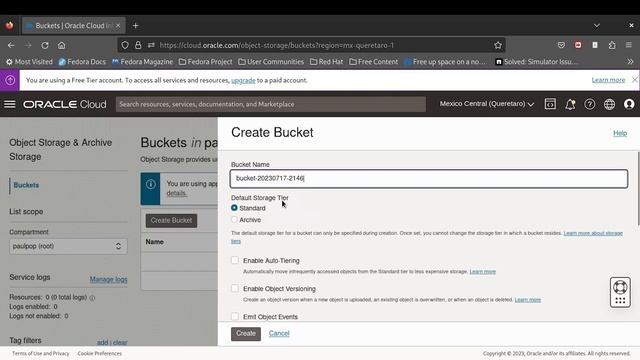Click Learn more in the Free Tier banner
Screen dimensions: 640x360
tap(608, 80)
